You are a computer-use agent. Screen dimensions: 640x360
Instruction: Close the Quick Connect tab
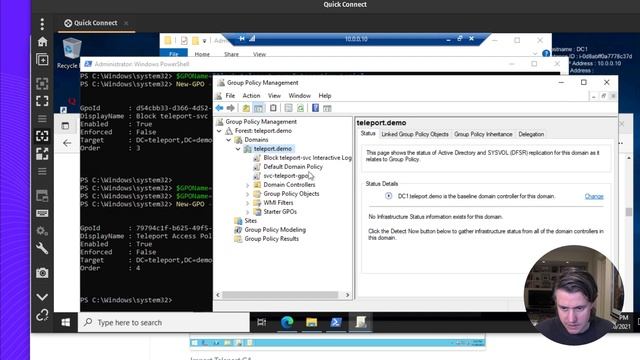[x=126, y=23]
